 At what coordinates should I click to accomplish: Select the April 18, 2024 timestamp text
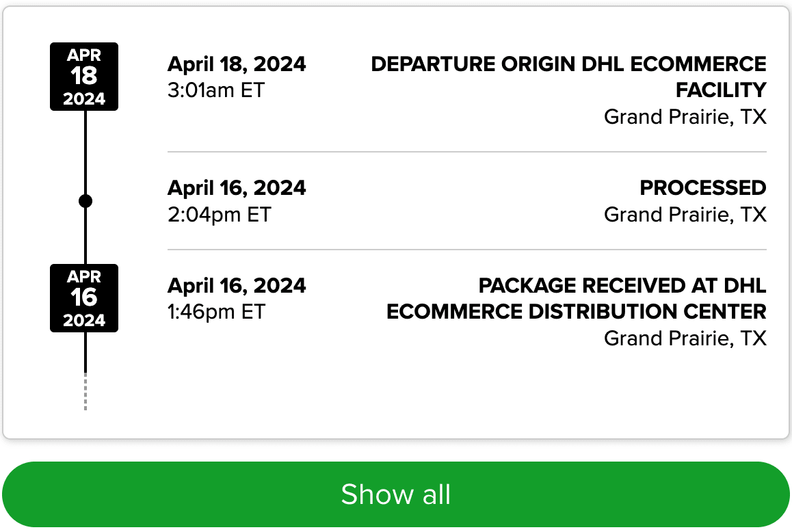coord(237,64)
